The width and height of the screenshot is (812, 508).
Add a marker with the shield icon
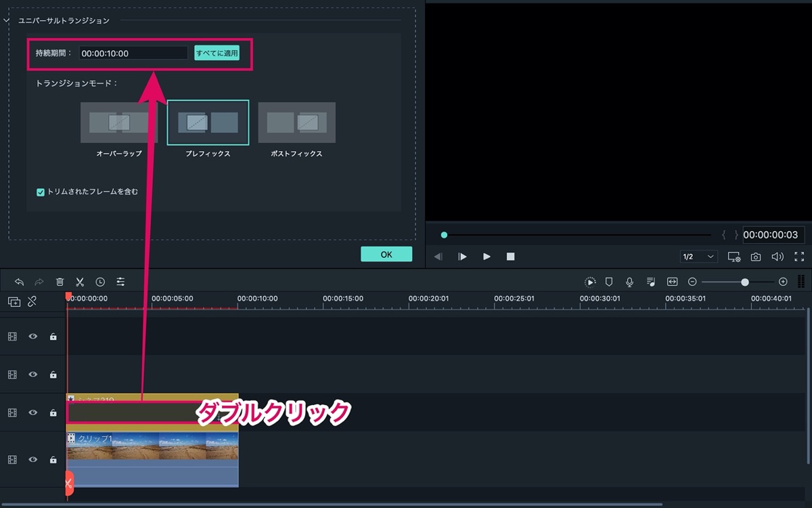[x=609, y=282]
